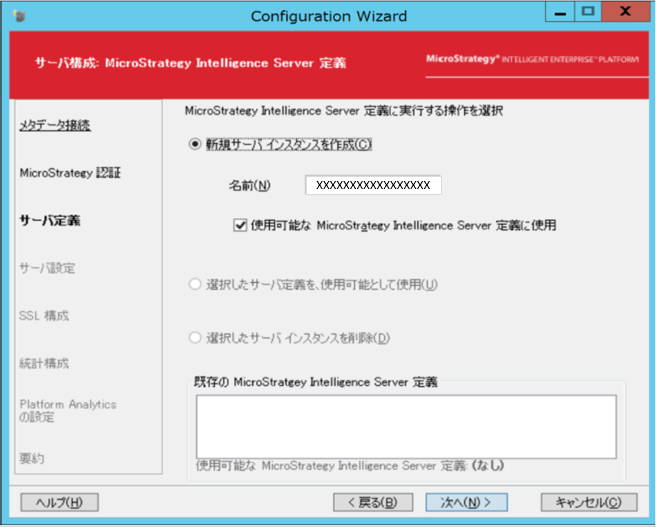Click the ヘルプ(H) button
Viewport: 656px width, 527px height.
[x=59, y=502]
